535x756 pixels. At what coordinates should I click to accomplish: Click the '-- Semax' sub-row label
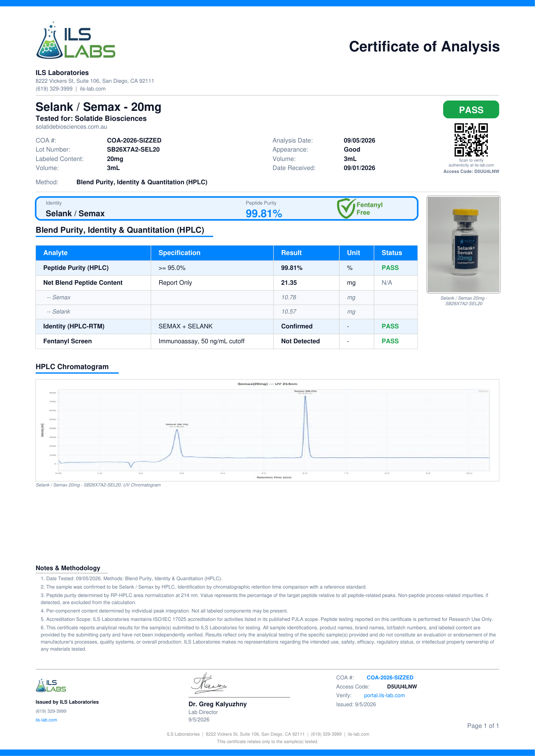pyautogui.click(x=59, y=297)
